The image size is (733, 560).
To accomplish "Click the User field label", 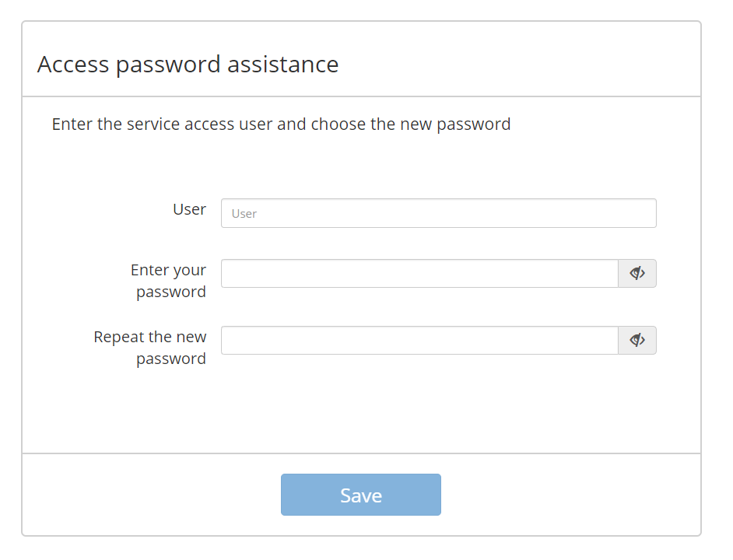I will tap(189, 209).
